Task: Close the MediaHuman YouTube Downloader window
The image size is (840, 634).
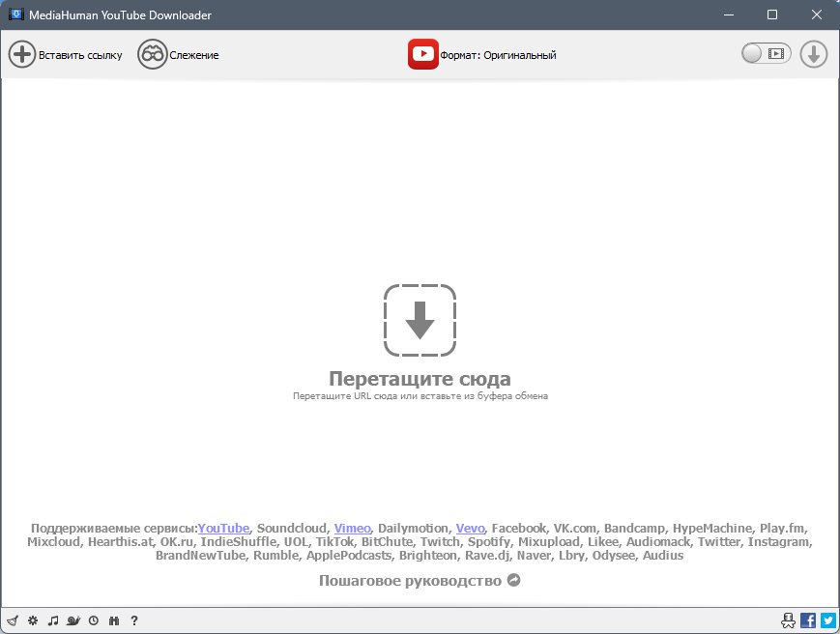Action: [817, 14]
